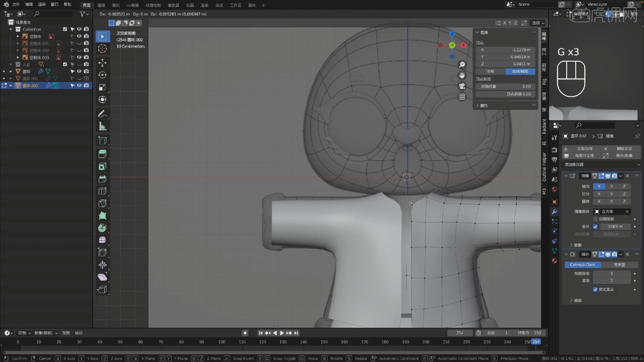Open mirror modifier extra options chevron
Image resolution: width=644 pixels, height=362 pixels.
pyautogui.click(x=621, y=176)
